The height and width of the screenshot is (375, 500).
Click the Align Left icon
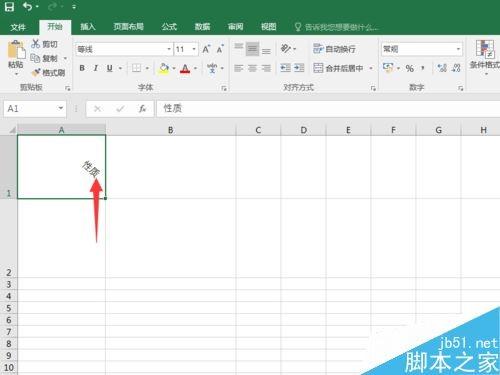click(238, 68)
